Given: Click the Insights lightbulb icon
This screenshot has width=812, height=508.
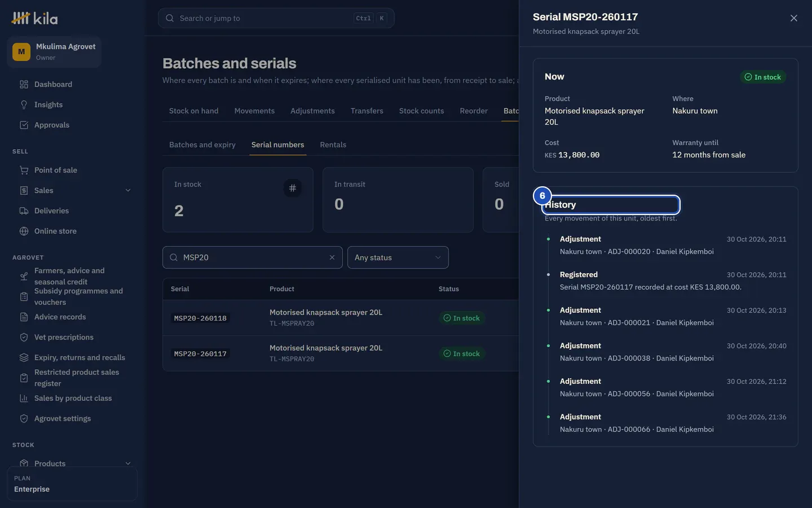Looking at the screenshot, I should tap(24, 105).
